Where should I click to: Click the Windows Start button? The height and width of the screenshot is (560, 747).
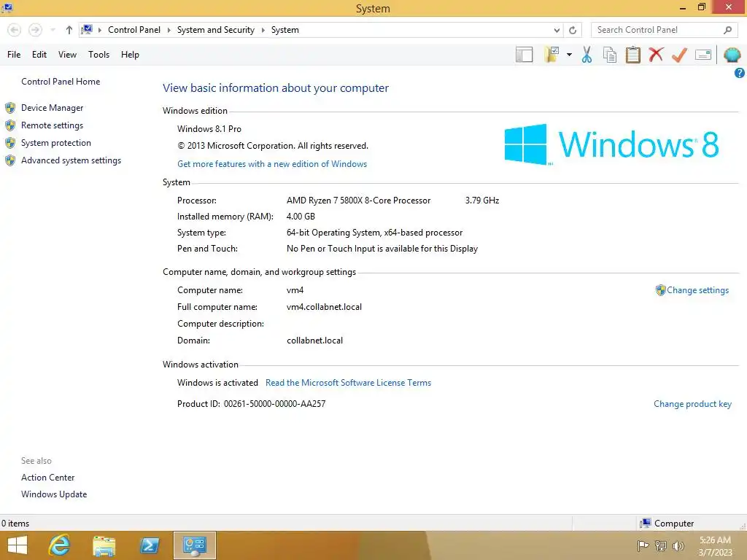18,545
